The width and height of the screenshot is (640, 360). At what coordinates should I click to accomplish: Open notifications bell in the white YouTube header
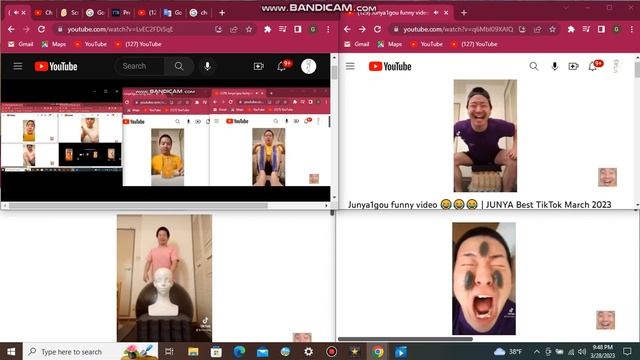point(594,66)
